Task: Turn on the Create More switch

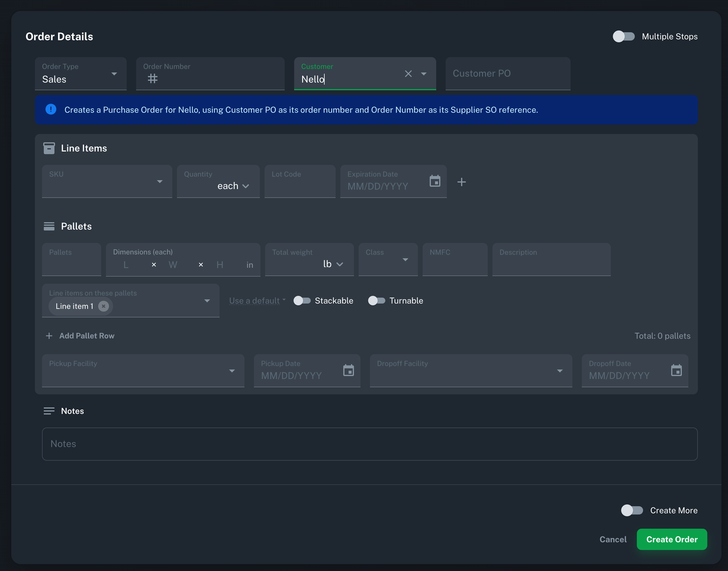Action: [x=632, y=510]
